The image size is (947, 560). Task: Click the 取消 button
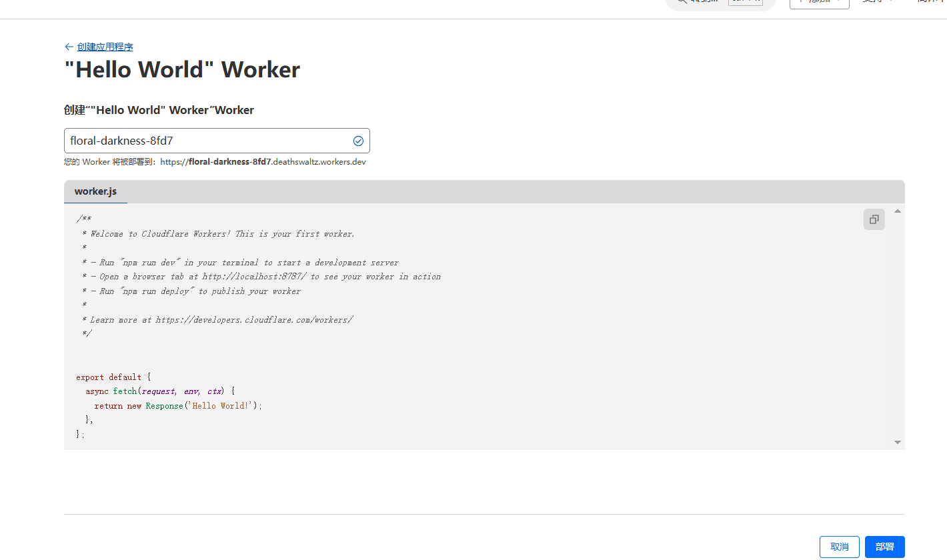click(839, 547)
